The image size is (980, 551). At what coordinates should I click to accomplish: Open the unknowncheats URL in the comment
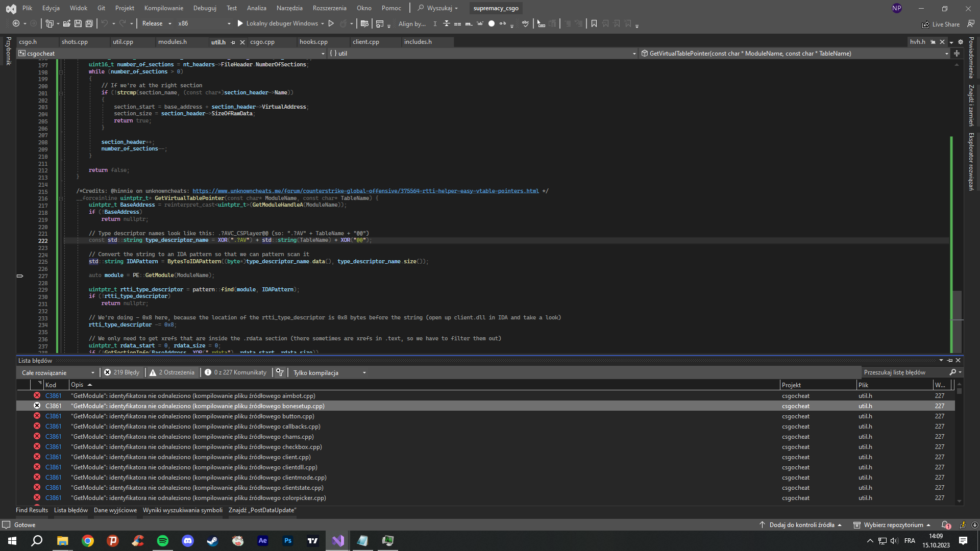[x=365, y=191]
